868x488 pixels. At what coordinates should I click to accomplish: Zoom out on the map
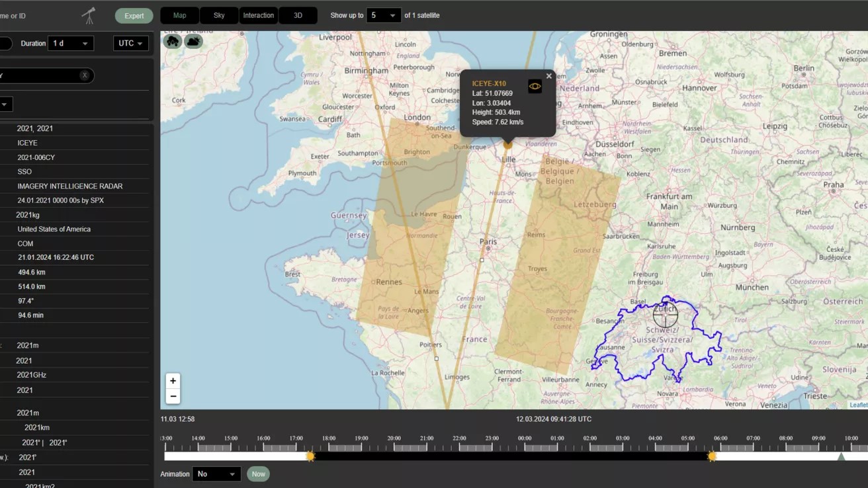[x=173, y=396]
